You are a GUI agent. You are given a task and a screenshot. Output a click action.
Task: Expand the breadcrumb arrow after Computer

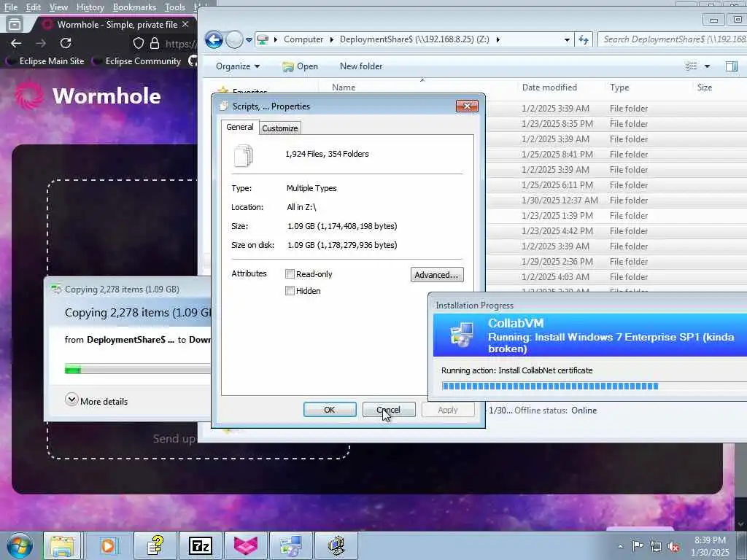[x=332, y=39]
